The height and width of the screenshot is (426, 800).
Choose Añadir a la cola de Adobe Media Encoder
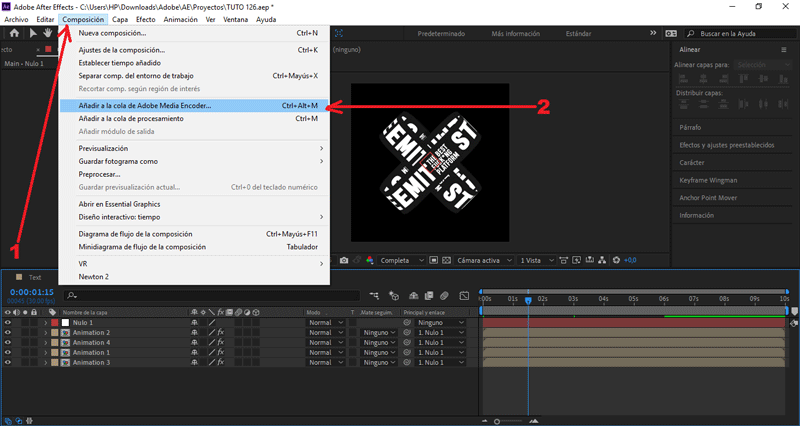[194, 106]
